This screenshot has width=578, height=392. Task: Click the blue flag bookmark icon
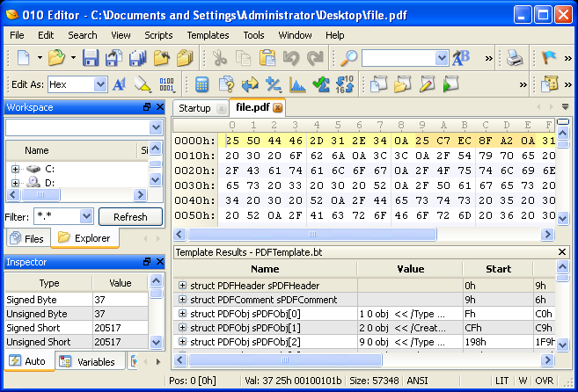click(x=549, y=58)
